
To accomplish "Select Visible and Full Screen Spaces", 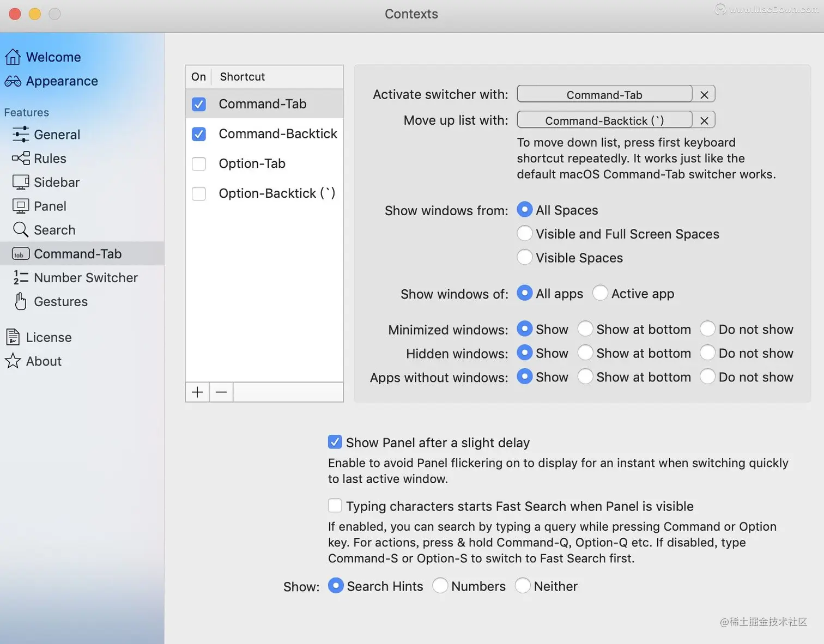I will tap(524, 233).
